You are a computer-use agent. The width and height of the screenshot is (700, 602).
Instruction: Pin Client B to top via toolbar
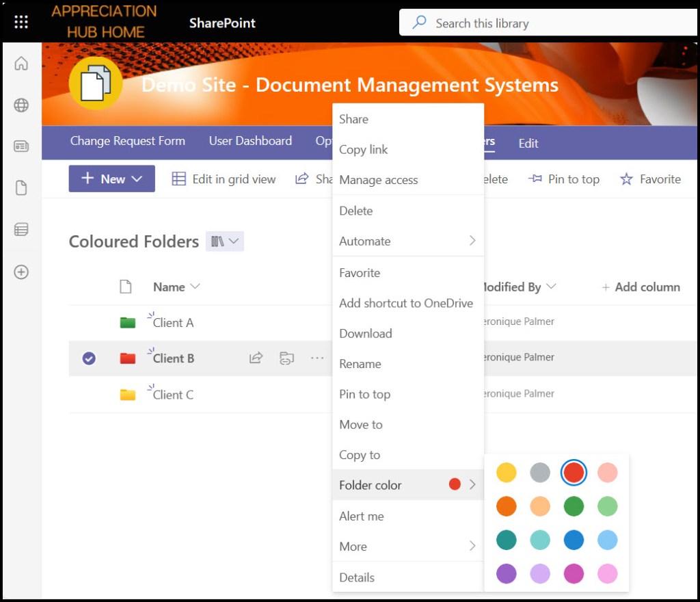coord(565,179)
